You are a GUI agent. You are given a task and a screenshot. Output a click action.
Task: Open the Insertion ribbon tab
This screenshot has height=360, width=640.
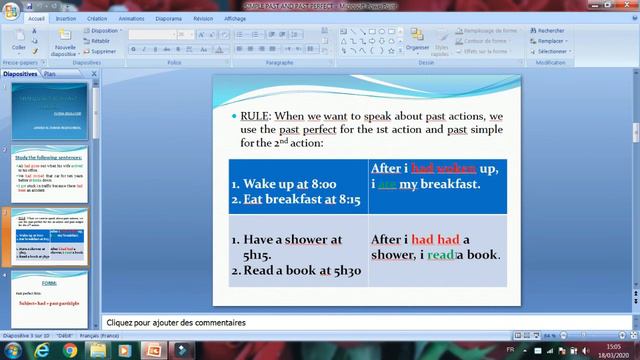tap(66, 19)
